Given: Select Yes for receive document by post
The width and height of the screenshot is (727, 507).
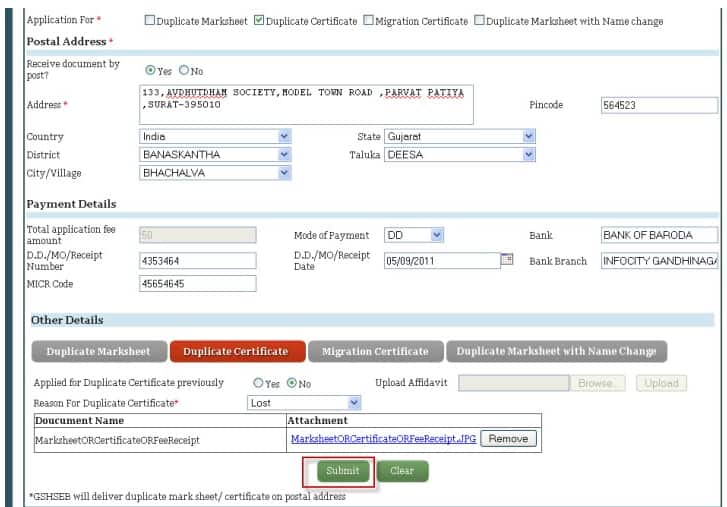Looking at the screenshot, I should (150, 70).
